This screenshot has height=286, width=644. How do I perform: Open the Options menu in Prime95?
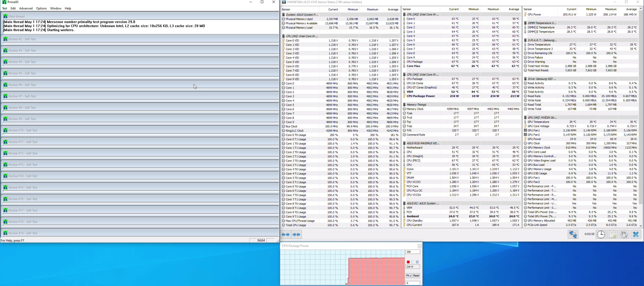[41, 8]
